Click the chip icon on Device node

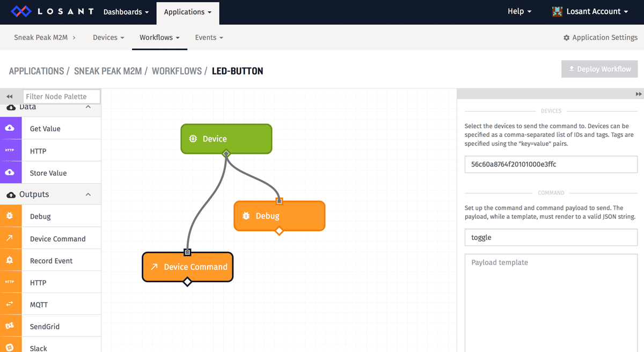[x=193, y=138]
